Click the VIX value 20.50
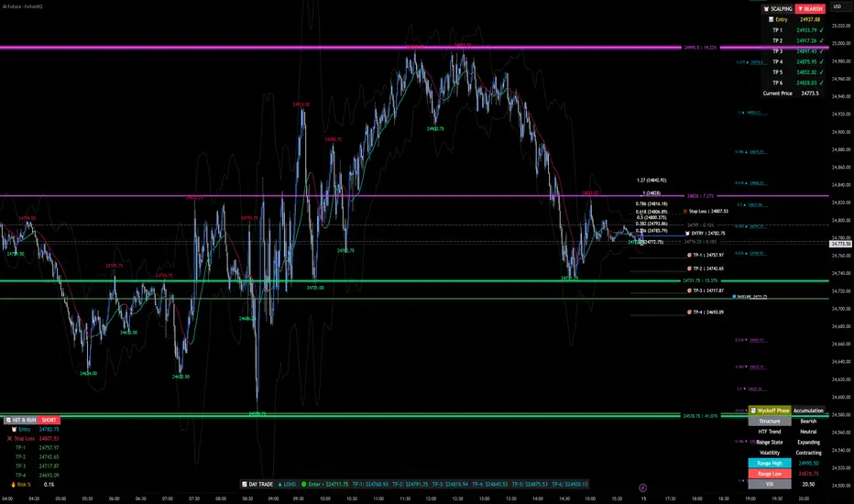The image size is (854, 504). [808, 484]
